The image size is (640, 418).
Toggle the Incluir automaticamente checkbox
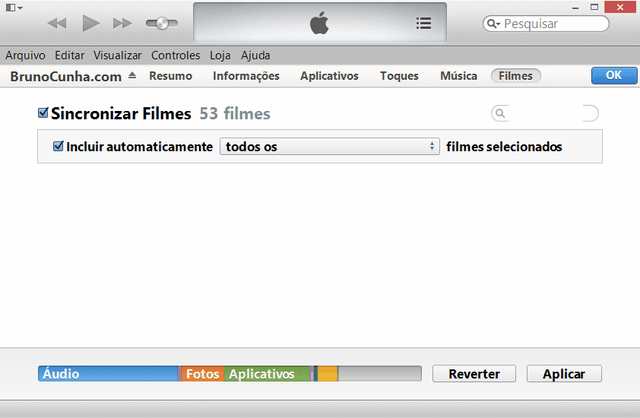tap(58, 146)
